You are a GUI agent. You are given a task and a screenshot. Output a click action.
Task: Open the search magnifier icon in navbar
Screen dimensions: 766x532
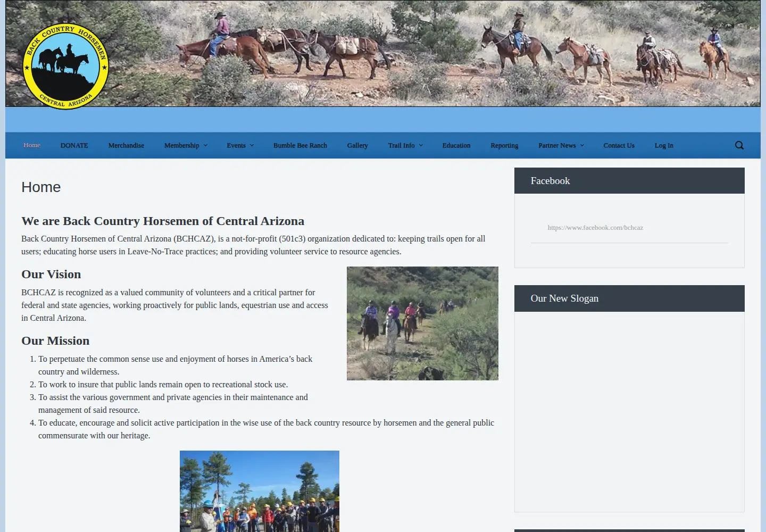739,145
